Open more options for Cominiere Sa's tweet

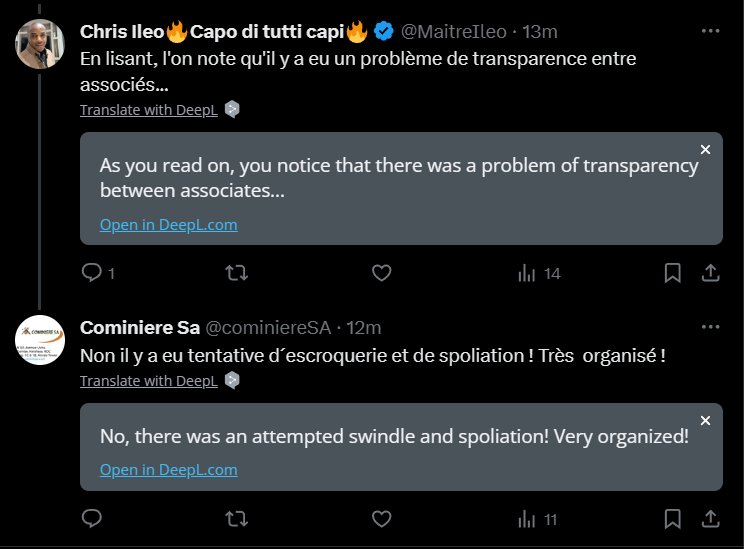pos(710,327)
